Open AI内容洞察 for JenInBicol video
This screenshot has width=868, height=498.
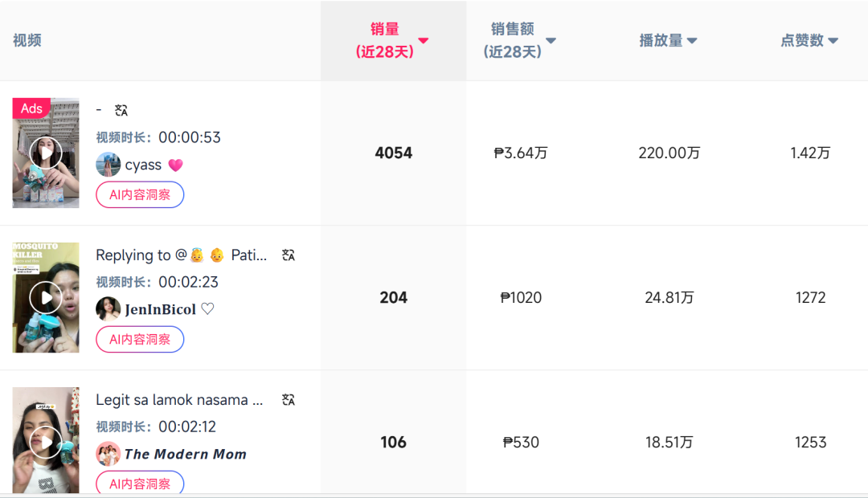point(140,340)
